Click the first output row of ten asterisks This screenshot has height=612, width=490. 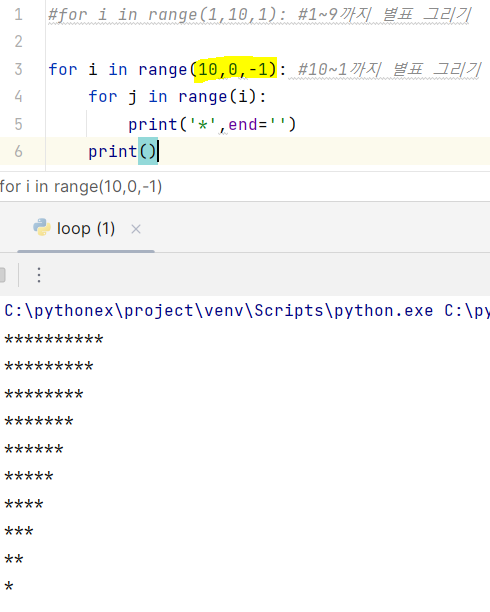click(x=54, y=339)
